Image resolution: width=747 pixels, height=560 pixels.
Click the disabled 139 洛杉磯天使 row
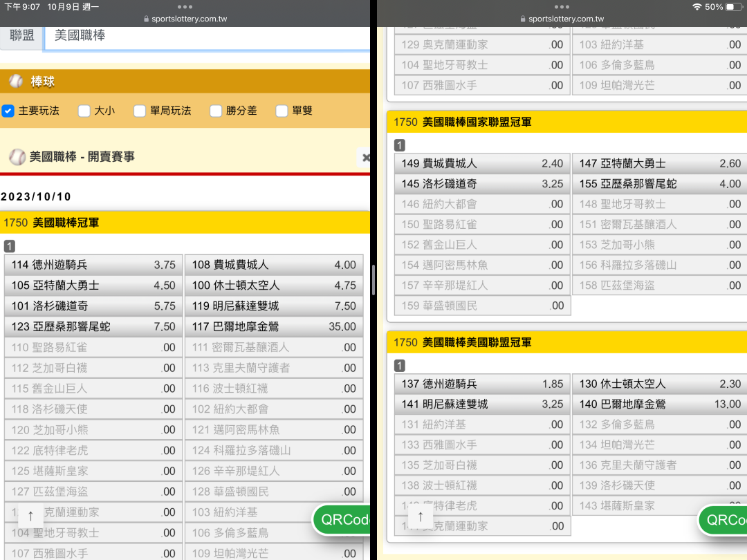click(660, 486)
